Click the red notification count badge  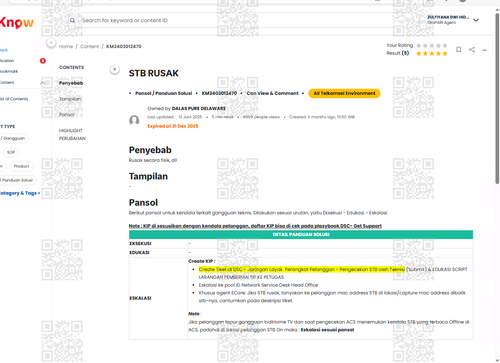43,61
